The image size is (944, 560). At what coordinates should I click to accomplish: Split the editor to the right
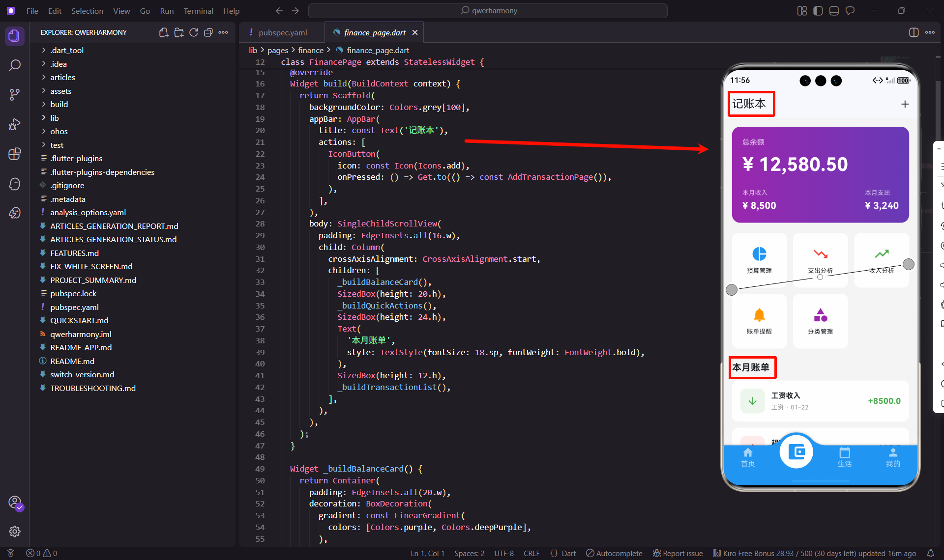[x=914, y=32]
